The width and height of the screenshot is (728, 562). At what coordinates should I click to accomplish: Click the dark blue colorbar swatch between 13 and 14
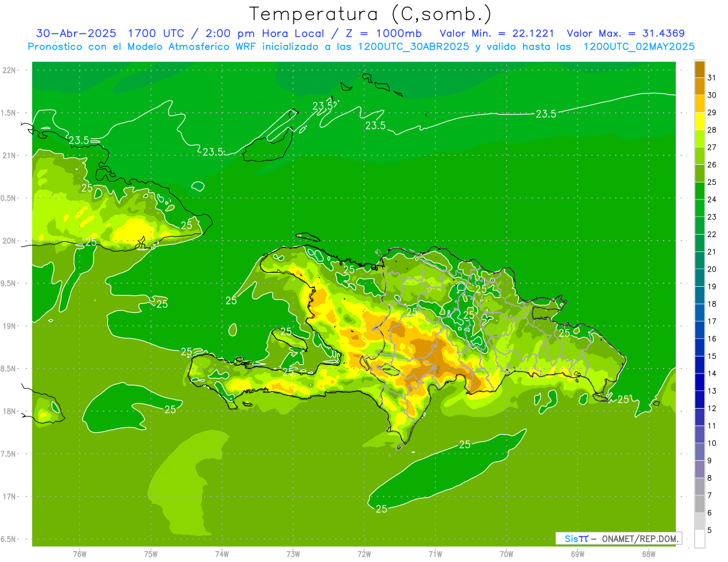pos(699,382)
